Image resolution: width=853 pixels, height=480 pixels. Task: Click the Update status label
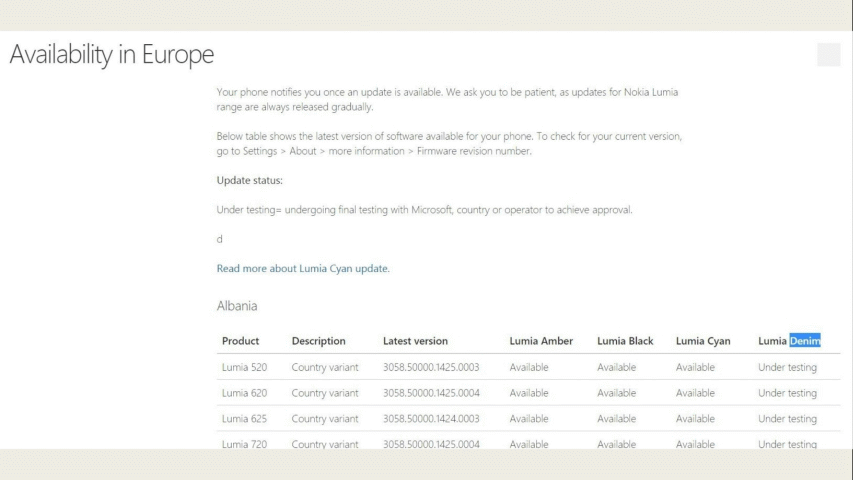point(250,180)
